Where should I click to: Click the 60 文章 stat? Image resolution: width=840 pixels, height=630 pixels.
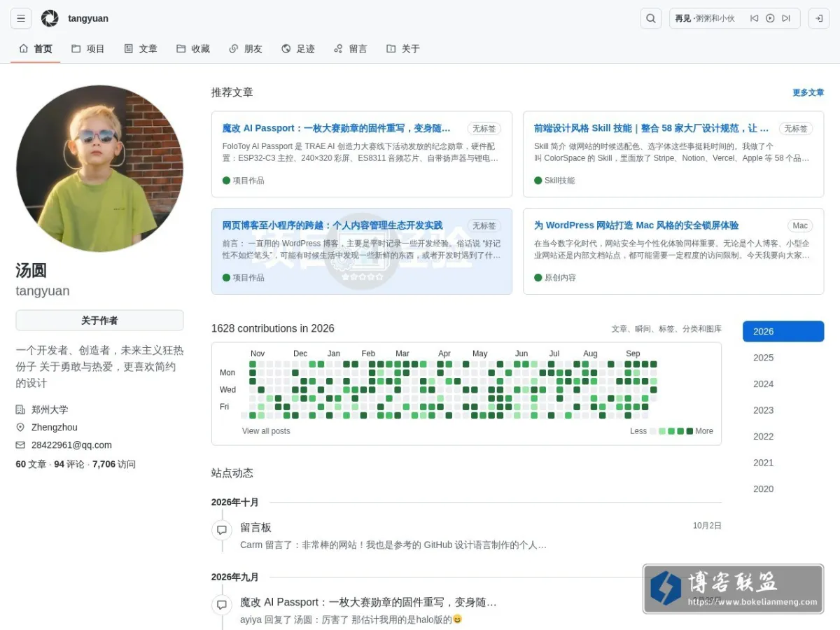[31, 464]
